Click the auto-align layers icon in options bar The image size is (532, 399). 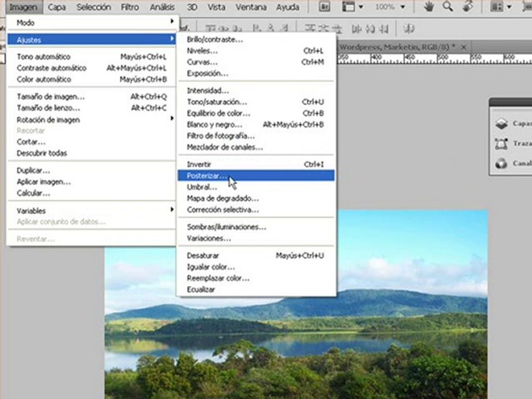pos(409,29)
